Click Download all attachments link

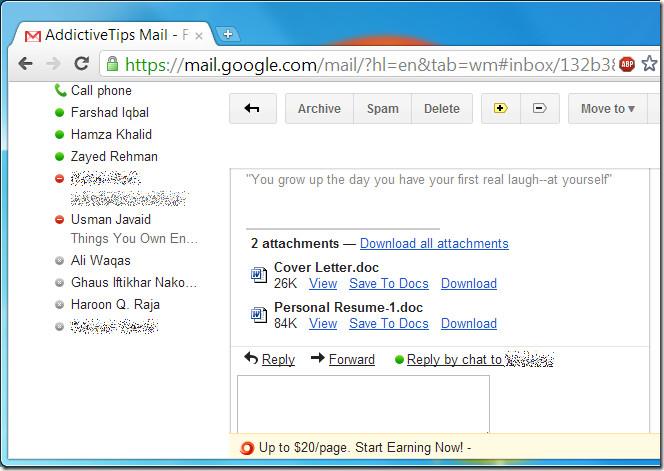[434, 243]
